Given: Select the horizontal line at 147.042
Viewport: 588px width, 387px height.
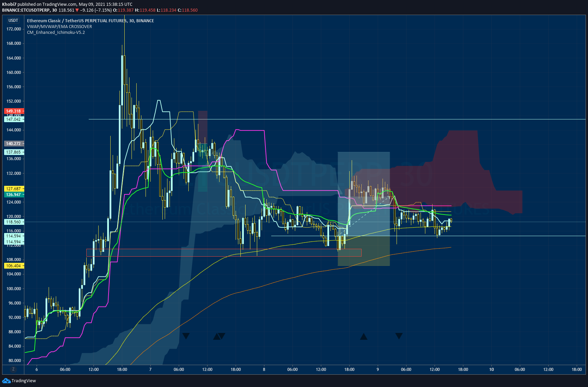Looking at the screenshot, I should [x=337, y=119].
